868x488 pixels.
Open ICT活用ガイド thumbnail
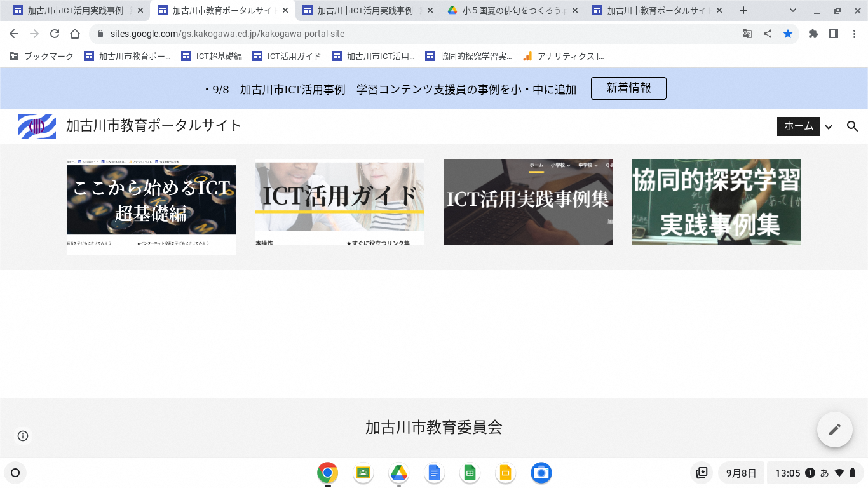(340, 202)
